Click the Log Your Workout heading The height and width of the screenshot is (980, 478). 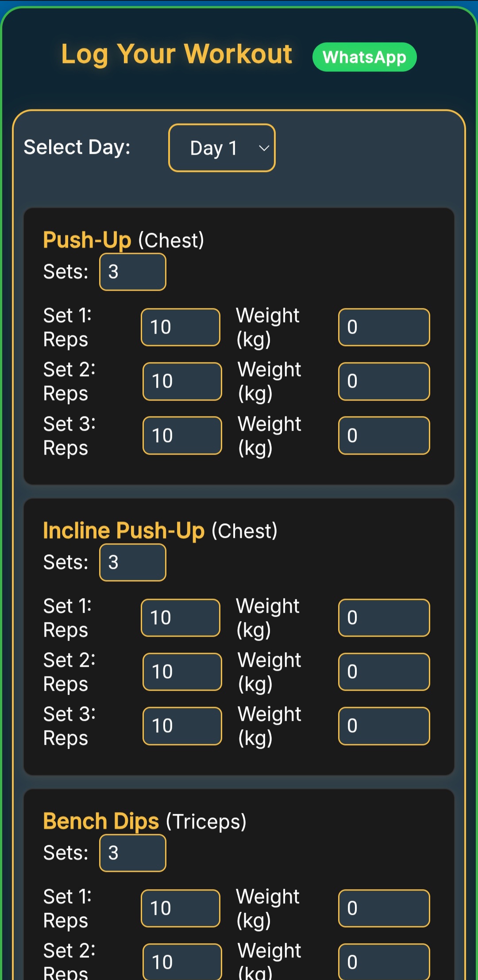click(177, 54)
